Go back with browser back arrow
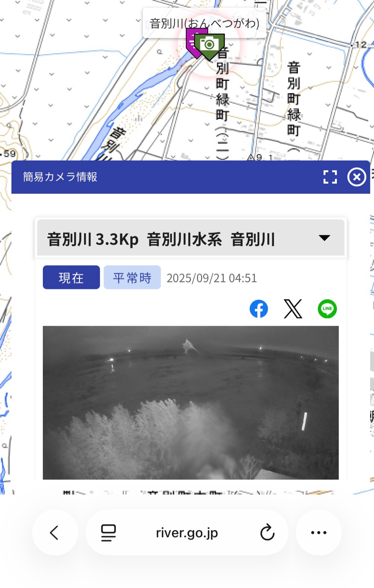The image size is (374, 588). point(55,533)
